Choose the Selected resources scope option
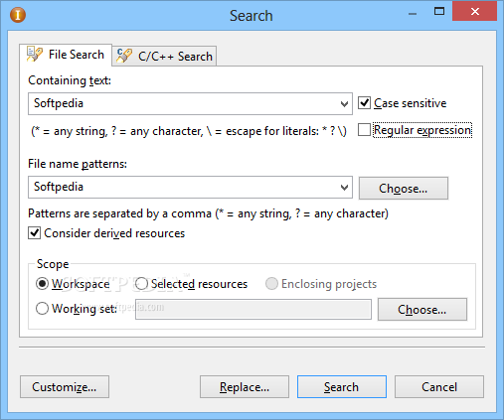504x420 pixels. [141, 284]
